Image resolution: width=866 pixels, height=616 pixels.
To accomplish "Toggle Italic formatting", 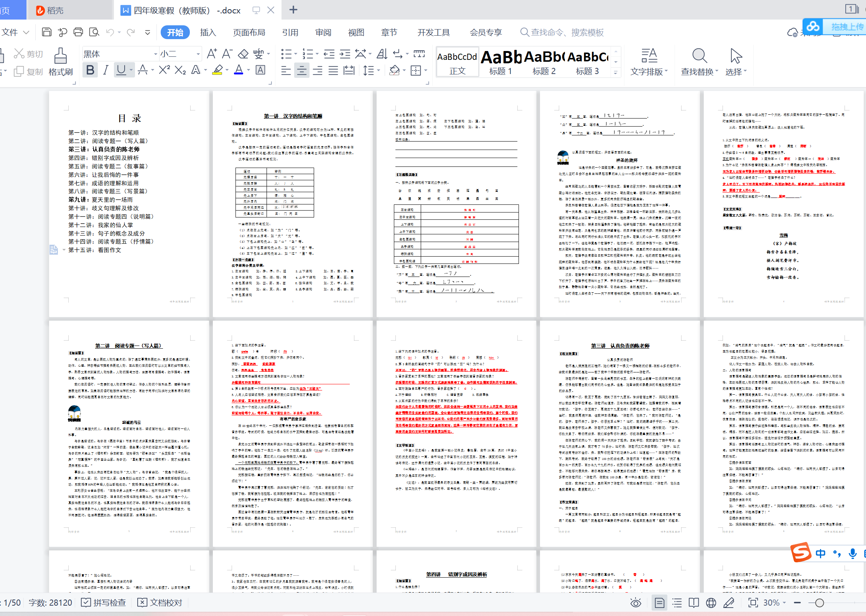I will pos(105,70).
